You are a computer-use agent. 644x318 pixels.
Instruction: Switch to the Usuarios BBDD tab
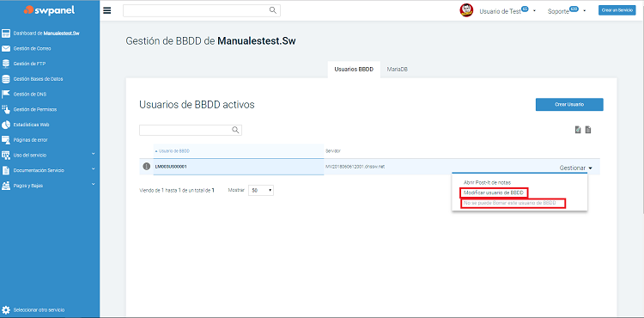click(x=354, y=70)
